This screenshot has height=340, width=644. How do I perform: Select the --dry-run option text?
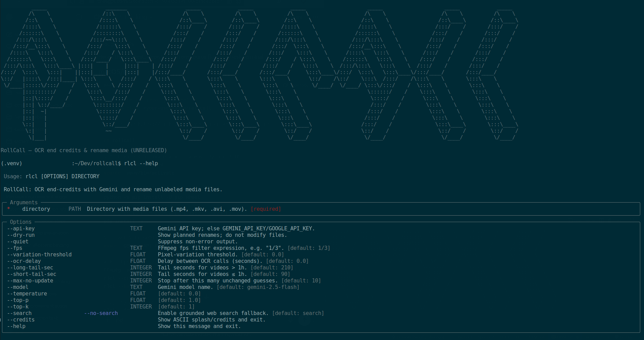click(x=21, y=235)
